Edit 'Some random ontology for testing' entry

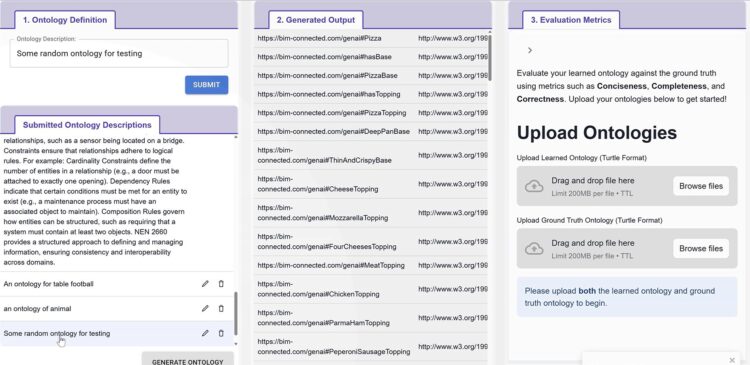click(205, 333)
